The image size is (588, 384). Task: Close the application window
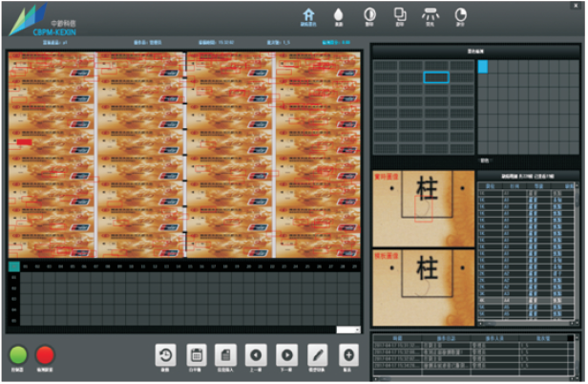pyautogui.click(x=577, y=7)
